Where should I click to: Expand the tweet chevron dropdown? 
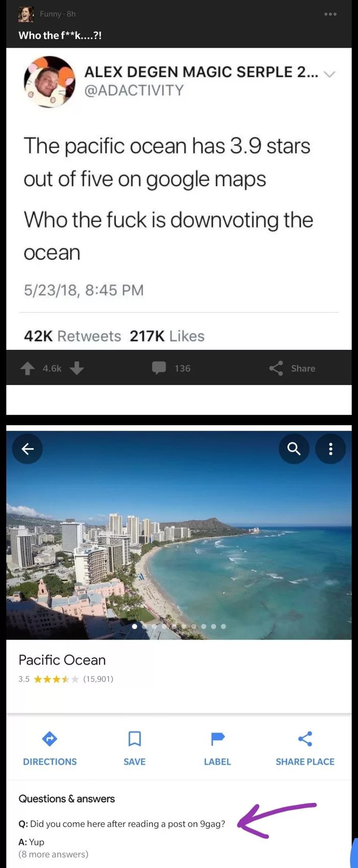330,74
